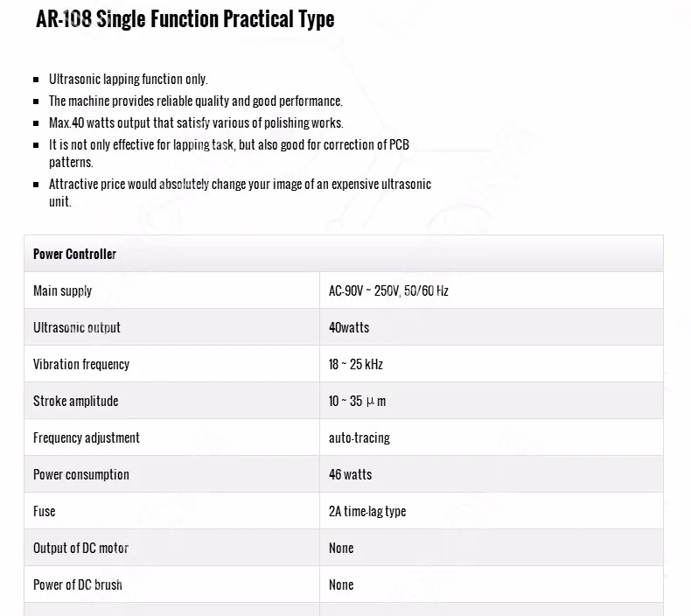Select the AC-90V ~ 250V, 50/60 Hz value
The height and width of the screenshot is (616, 691).
tap(388, 291)
